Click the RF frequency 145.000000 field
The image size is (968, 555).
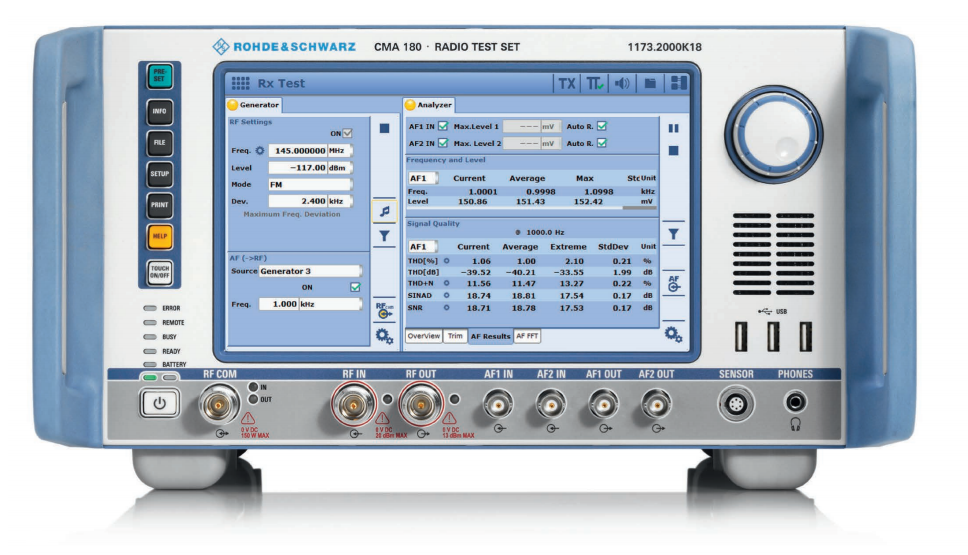point(305,150)
